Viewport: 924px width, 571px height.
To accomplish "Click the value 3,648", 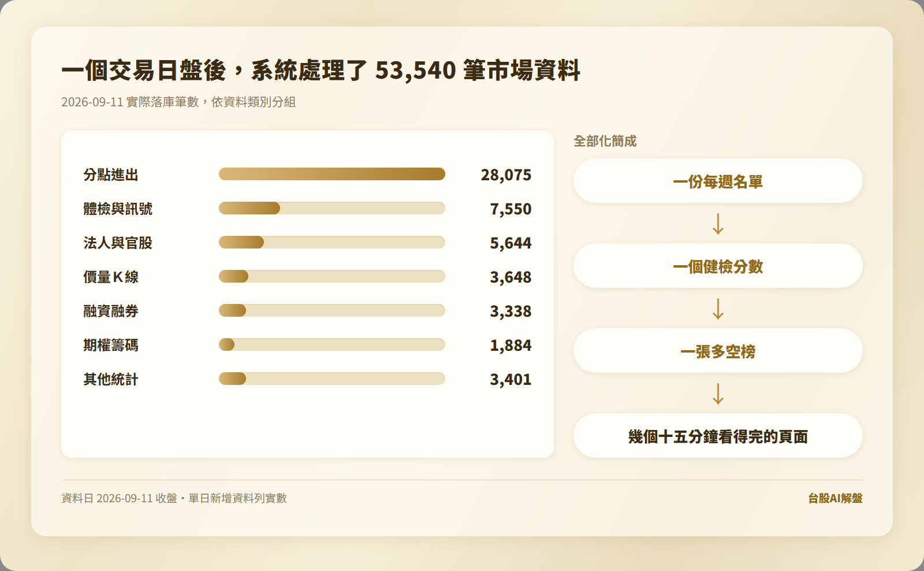I will tap(511, 277).
